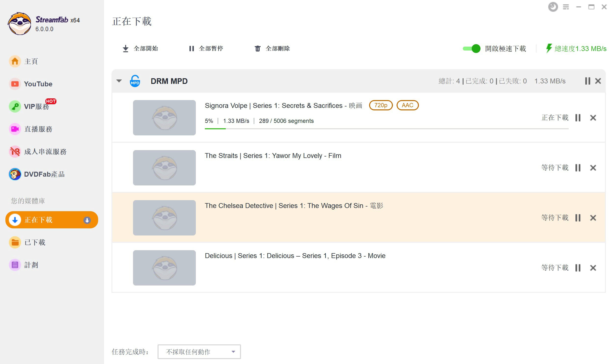The image size is (614, 364).
Task: Close the entire DRM MPD group
Action: coord(598,81)
